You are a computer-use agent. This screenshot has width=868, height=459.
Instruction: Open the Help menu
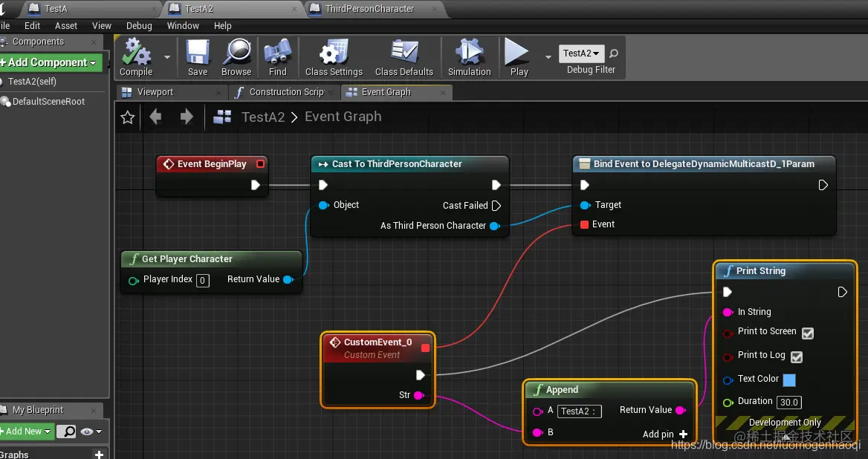pos(222,26)
